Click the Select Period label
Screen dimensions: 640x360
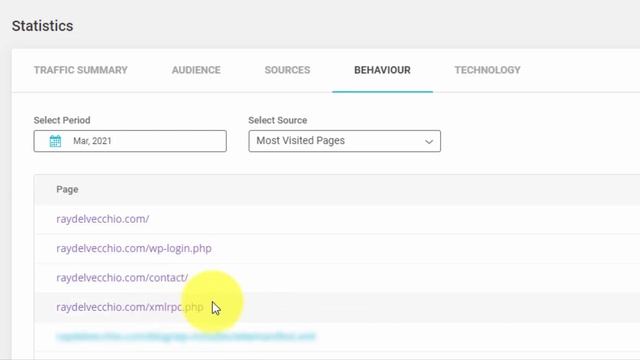(62, 120)
